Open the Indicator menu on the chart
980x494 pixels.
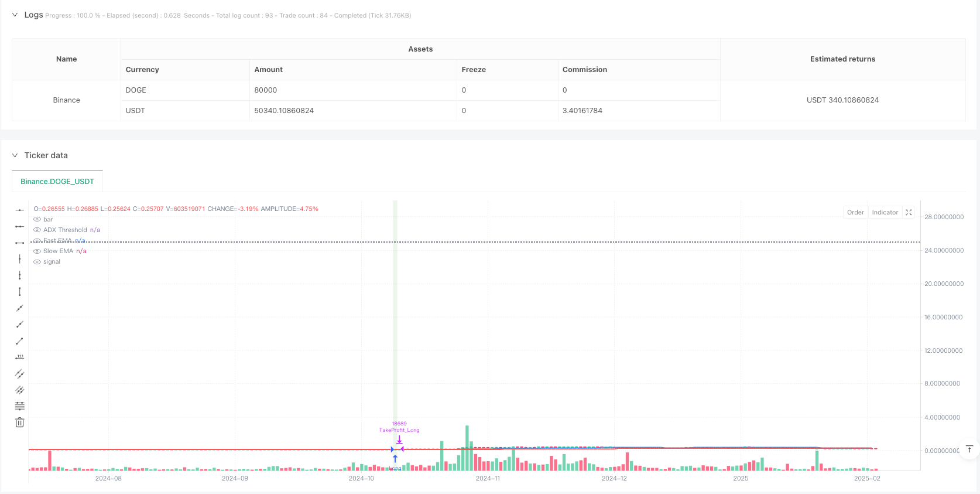[x=885, y=212]
